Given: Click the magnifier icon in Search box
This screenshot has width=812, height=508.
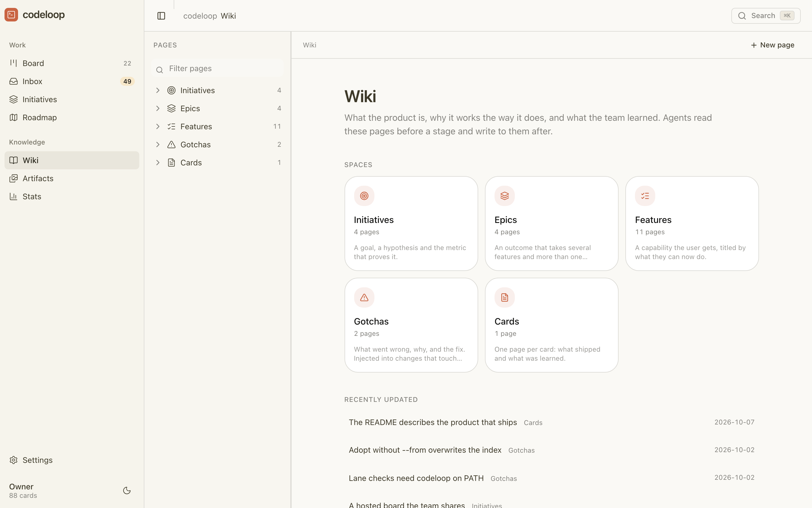Looking at the screenshot, I should tap(742, 16).
